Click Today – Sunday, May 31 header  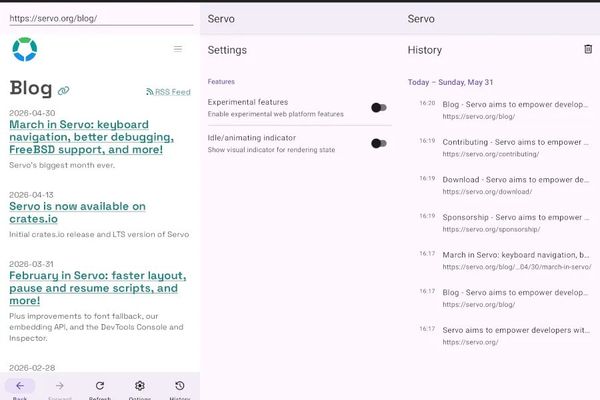[450, 82]
